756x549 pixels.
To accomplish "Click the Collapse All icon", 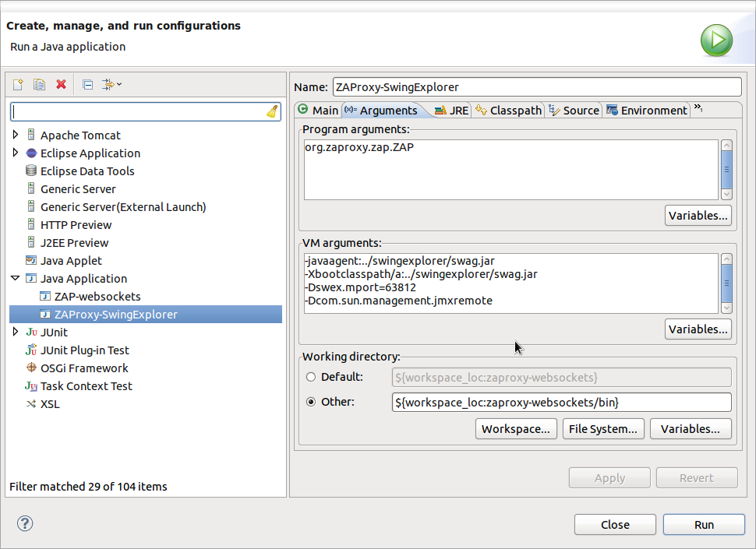I will tap(88, 85).
